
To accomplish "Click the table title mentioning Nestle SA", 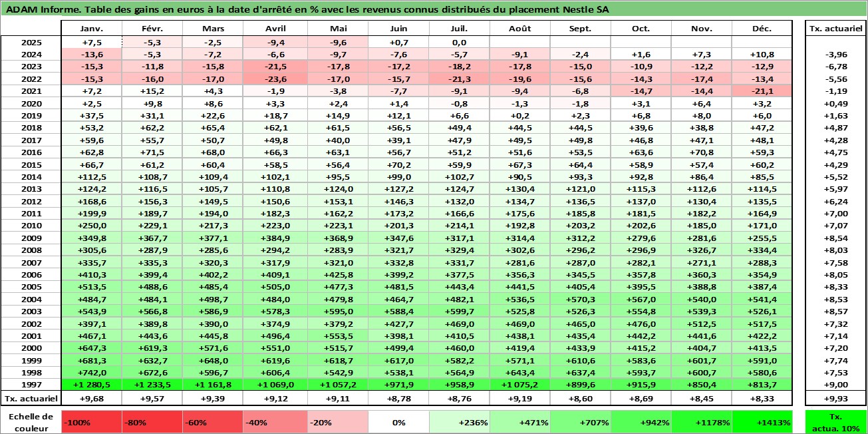I will (307, 9).
